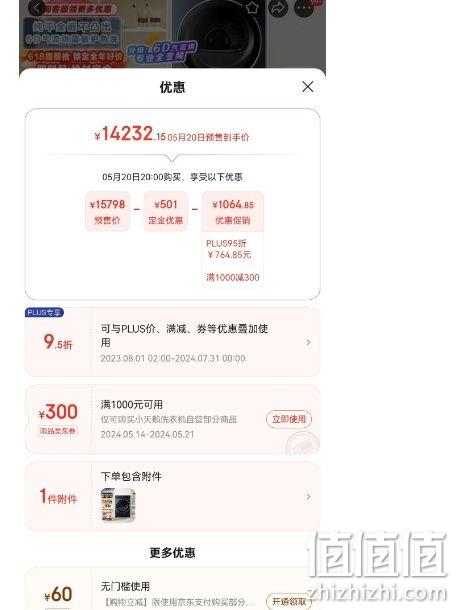Tap the PLUS95折 ¥764.85元 detail
The image size is (456, 610).
tap(228, 249)
